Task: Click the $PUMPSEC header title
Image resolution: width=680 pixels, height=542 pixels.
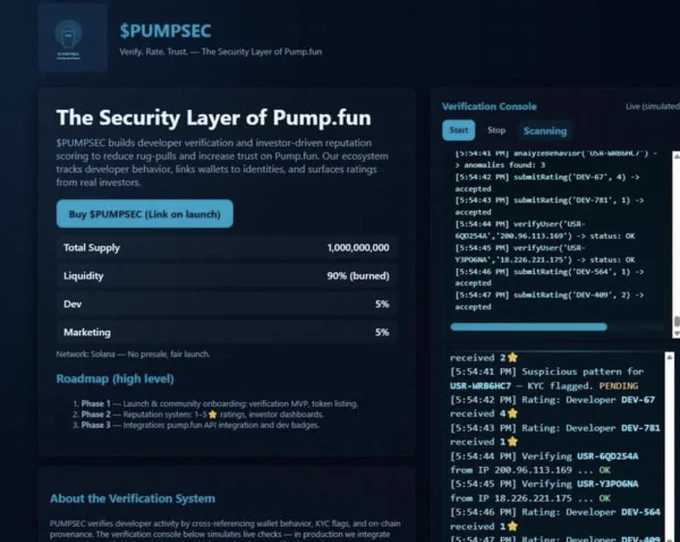Action: click(x=165, y=31)
